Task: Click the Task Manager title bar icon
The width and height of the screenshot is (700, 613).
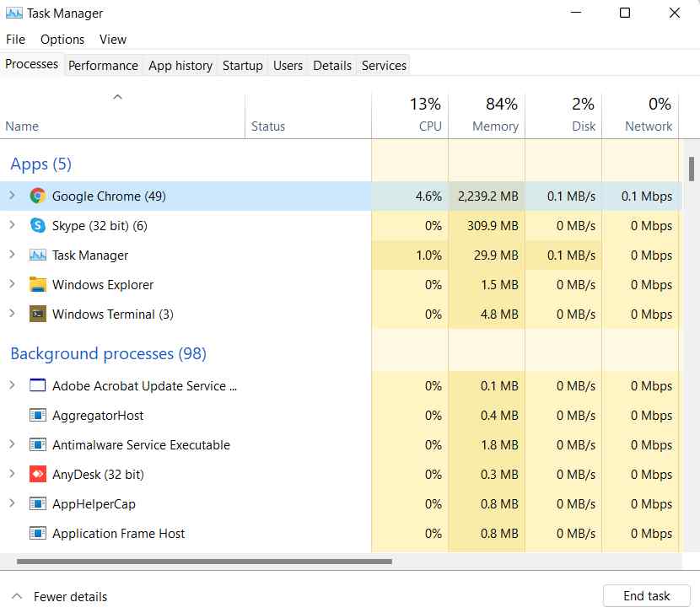Action: coord(13,13)
